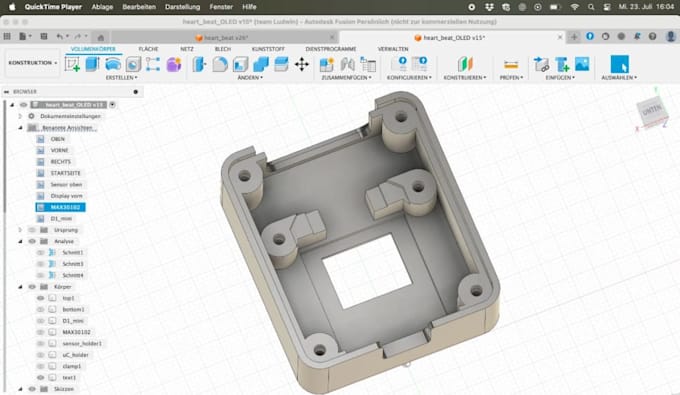This screenshot has height=395, width=680.
Task: Collapse the Körper folder
Action: pos(20,287)
